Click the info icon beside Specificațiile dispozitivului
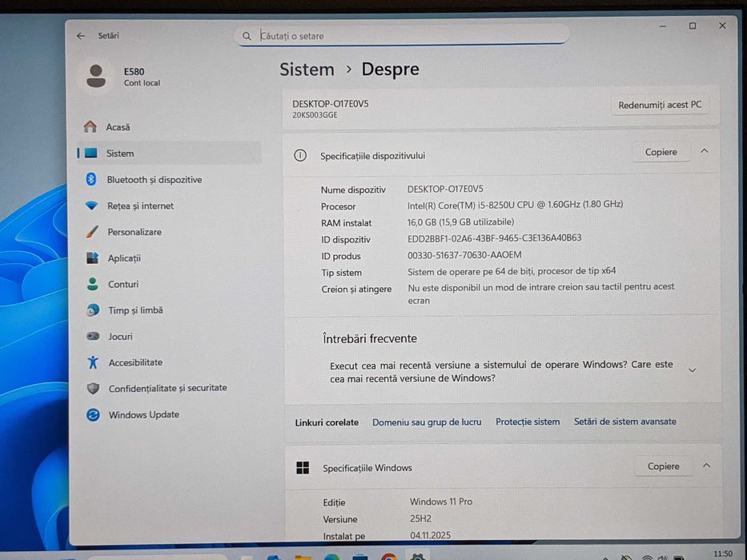This screenshot has width=747, height=560. click(x=300, y=155)
